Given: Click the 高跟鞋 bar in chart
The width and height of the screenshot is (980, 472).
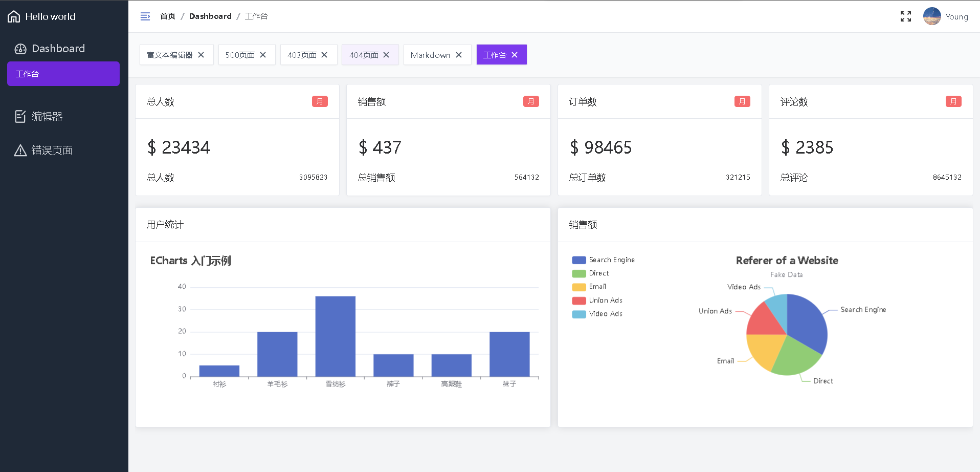Looking at the screenshot, I should click(x=452, y=366).
